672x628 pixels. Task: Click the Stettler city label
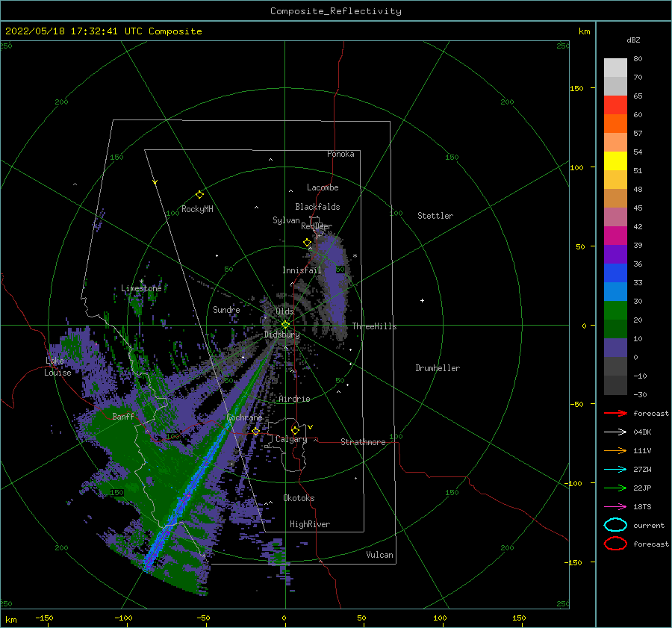pyautogui.click(x=435, y=216)
